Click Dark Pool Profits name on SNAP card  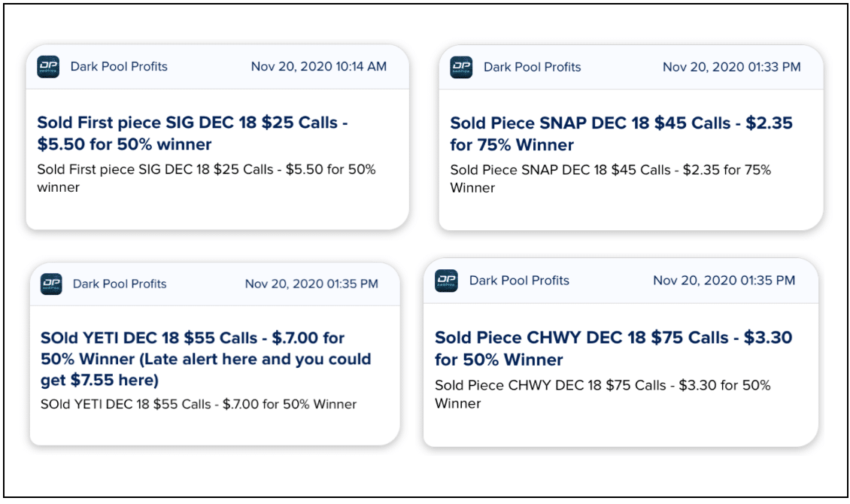(532, 67)
